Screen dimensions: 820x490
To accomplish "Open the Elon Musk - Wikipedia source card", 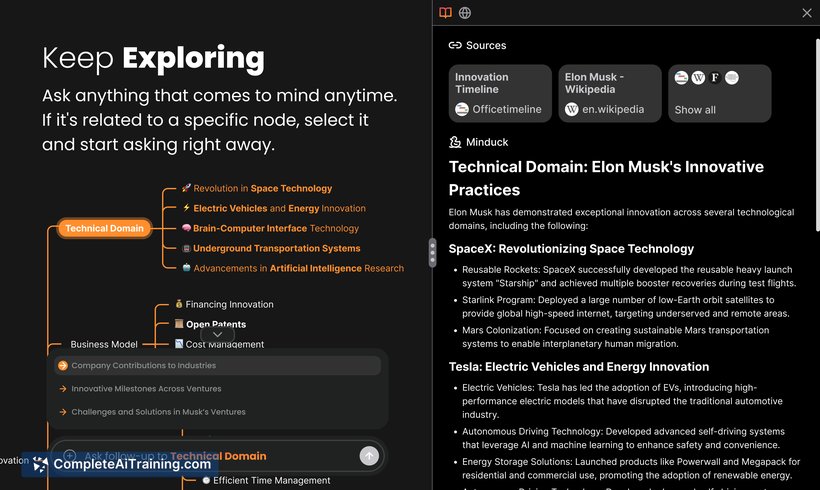I will 610,94.
